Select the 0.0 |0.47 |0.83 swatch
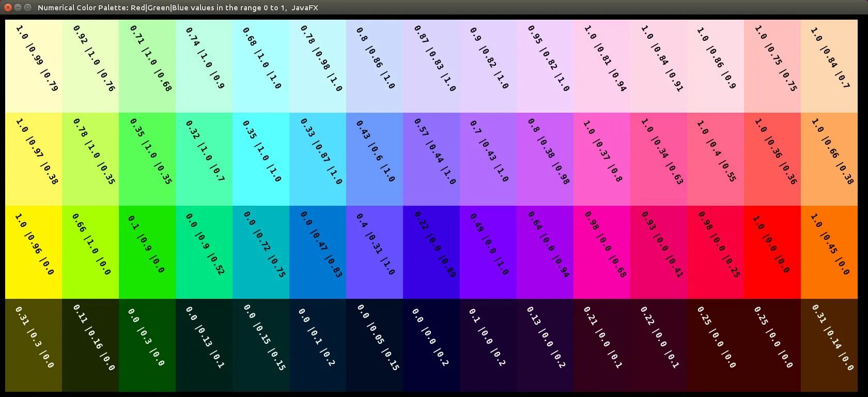This screenshot has width=868, height=397. (318, 252)
